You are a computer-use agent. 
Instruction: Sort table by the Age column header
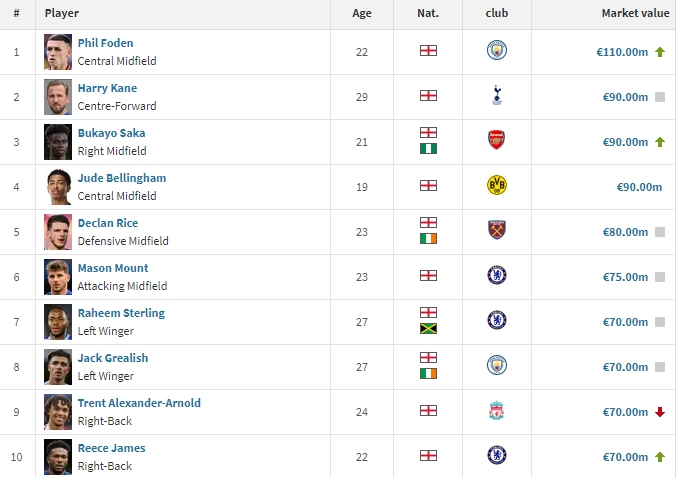coord(362,13)
